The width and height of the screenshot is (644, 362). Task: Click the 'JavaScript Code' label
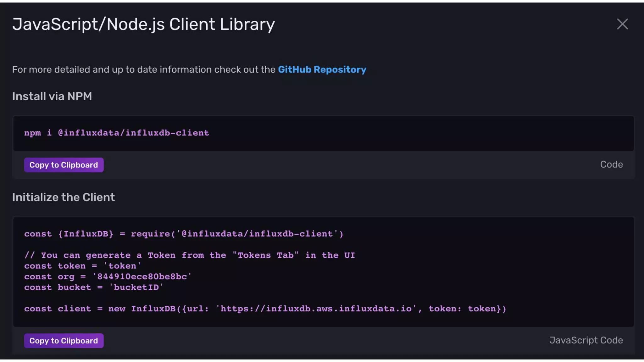[x=586, y=340]
